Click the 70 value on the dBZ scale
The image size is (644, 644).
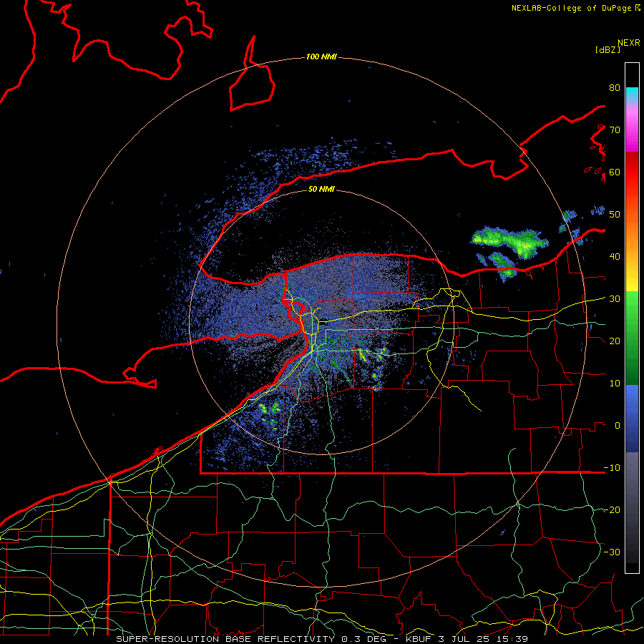pyautogui.click(x=615, y=130)
